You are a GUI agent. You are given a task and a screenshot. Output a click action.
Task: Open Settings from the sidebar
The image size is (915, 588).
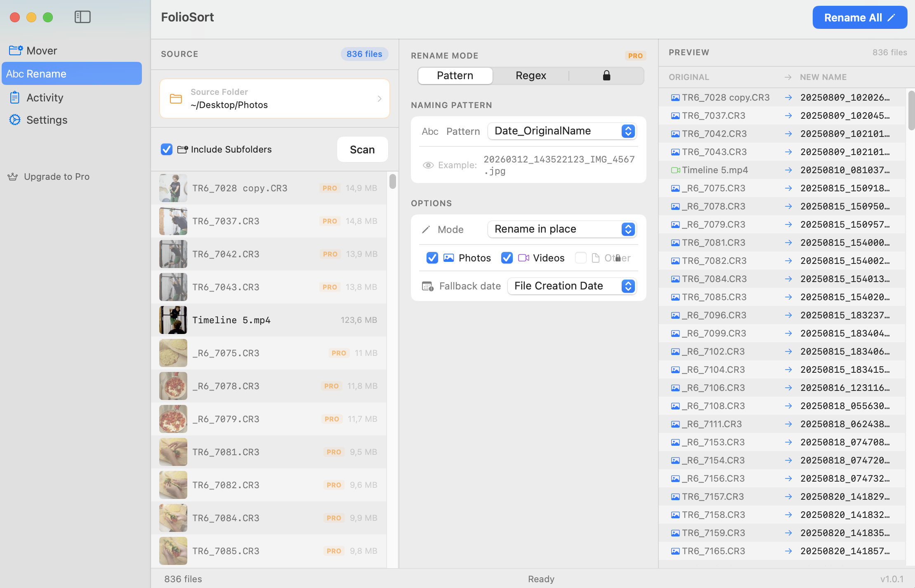72,120
